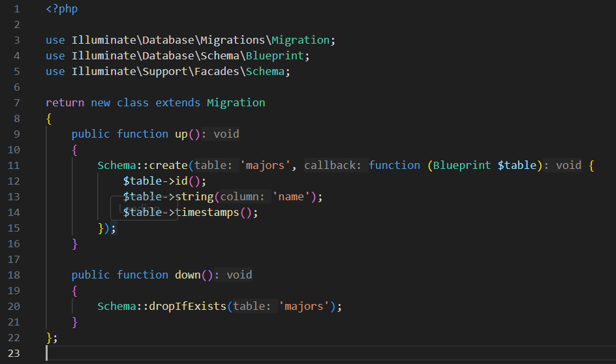616x364 pixels.
Task: Click 'majors' string inside Schema::create
Action: (265, 165)
